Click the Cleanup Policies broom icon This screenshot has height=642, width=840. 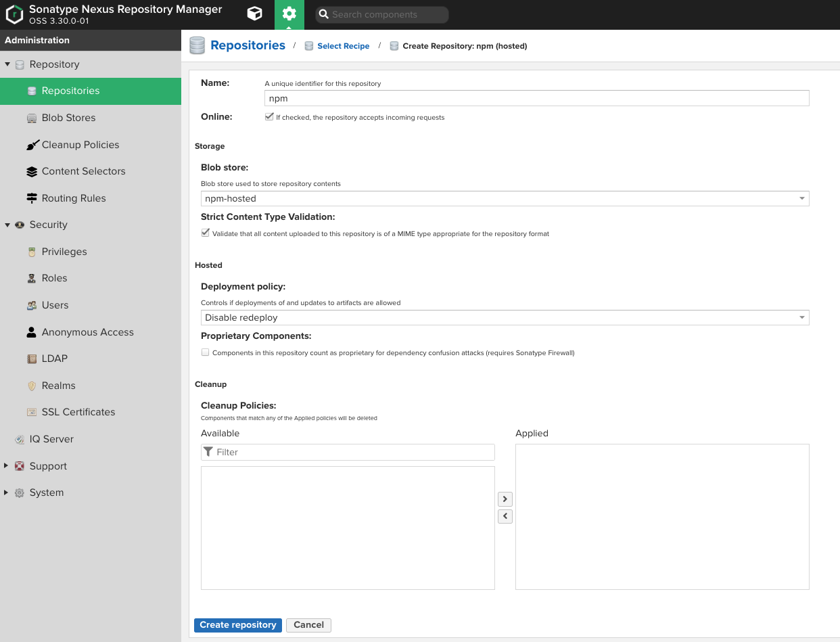[32, 145]
